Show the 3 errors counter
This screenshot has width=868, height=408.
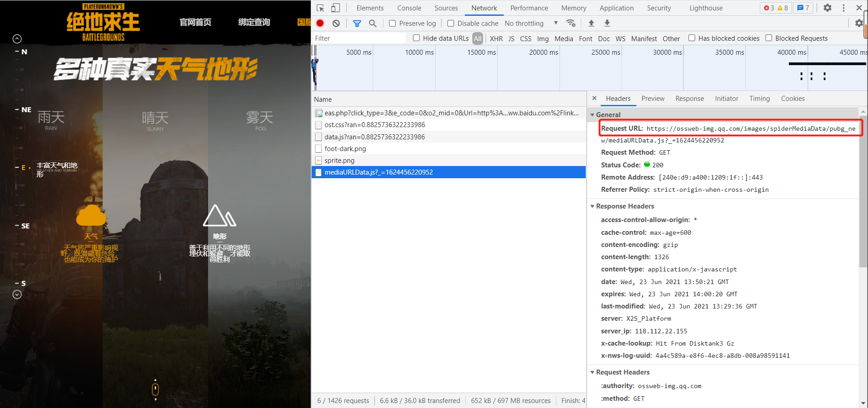[x=769, y=8]
